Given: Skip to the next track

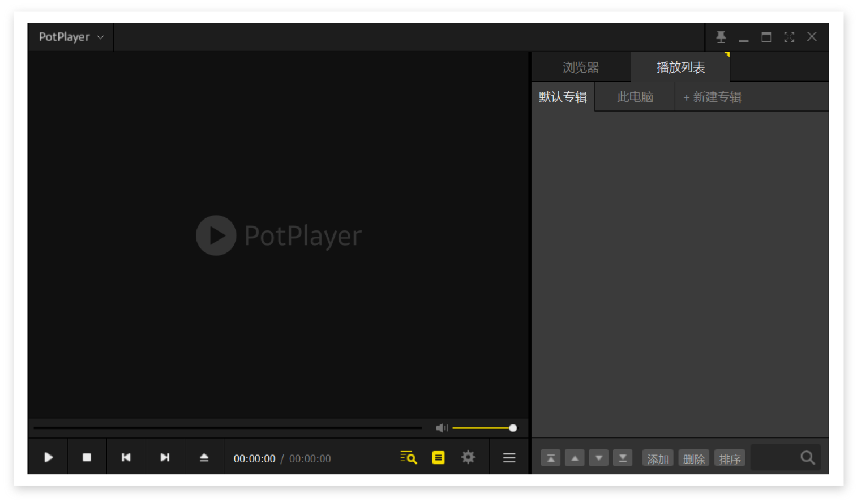Looking at the screenshot, I should tap(165, 457).
